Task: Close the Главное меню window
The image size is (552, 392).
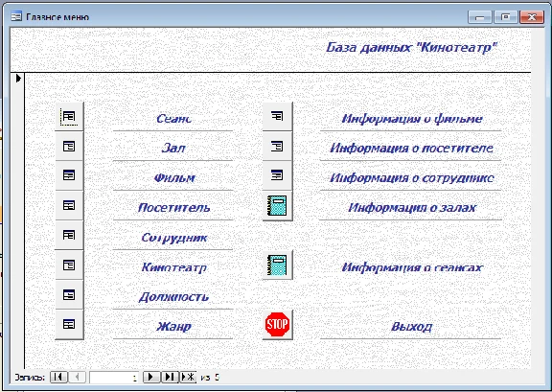Action: click(532, 17)
